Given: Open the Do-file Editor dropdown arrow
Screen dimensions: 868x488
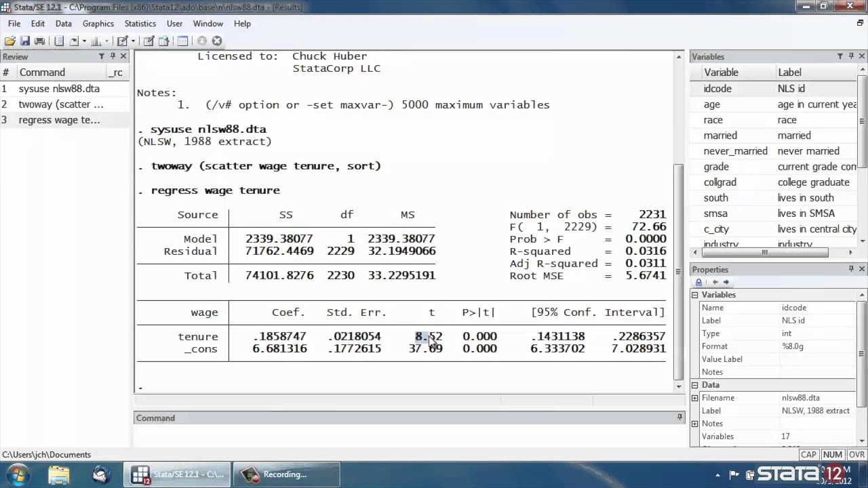Looking at the screenshot, I should coord(133,41).
